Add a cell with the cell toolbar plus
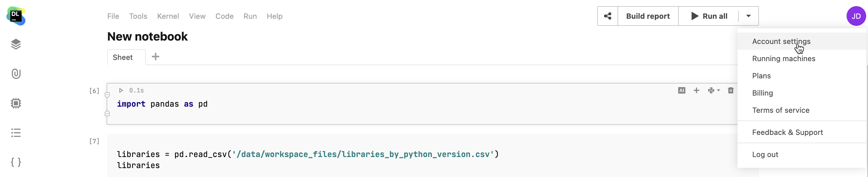Viewport: 868px width, 177px height. (x=696, y=91)
